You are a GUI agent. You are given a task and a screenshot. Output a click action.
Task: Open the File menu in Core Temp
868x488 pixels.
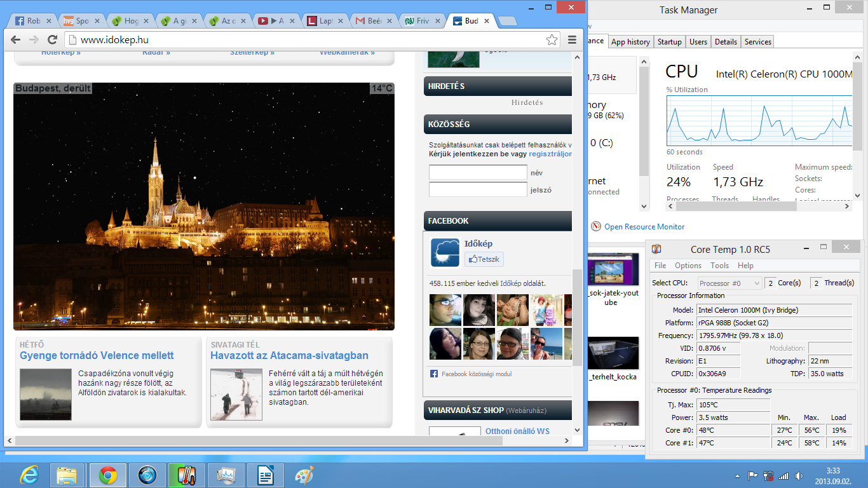(660, 266)
